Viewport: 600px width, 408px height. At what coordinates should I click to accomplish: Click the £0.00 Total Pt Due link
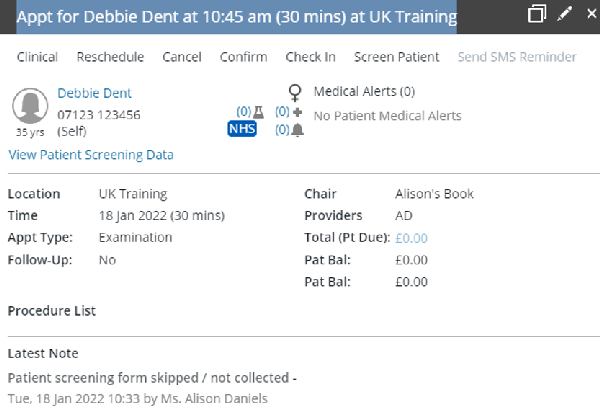point(411,238)
